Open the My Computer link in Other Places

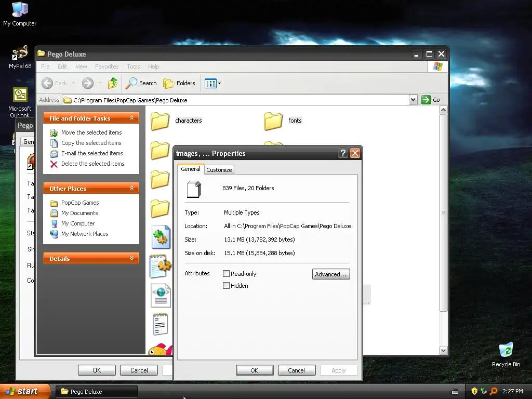[78, 223]
